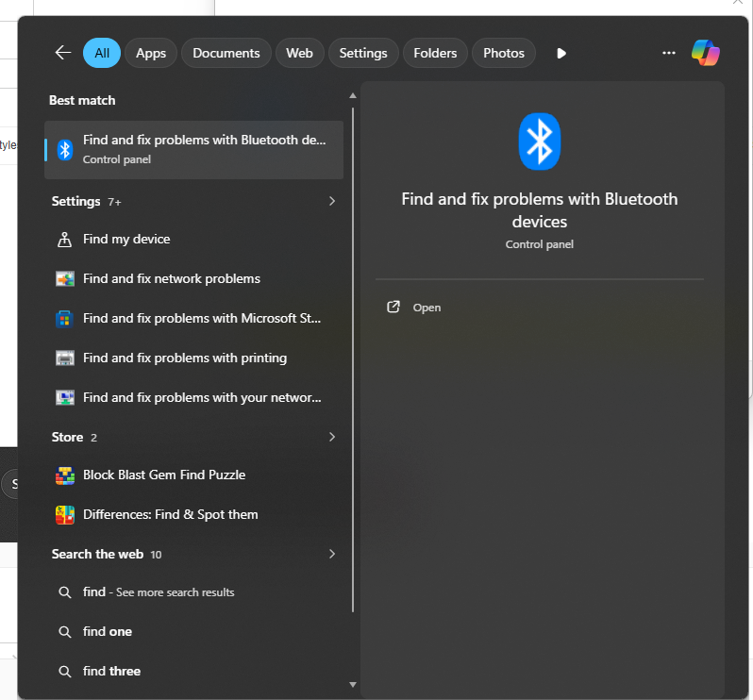753x700 pixels.
Task: Click the printer troubleshooter icon
Action: tap(65, 358)
